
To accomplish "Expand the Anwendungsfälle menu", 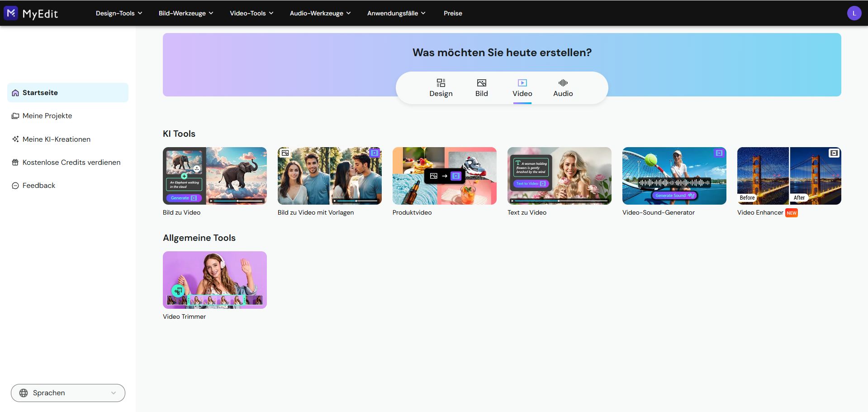I will 396,13.
